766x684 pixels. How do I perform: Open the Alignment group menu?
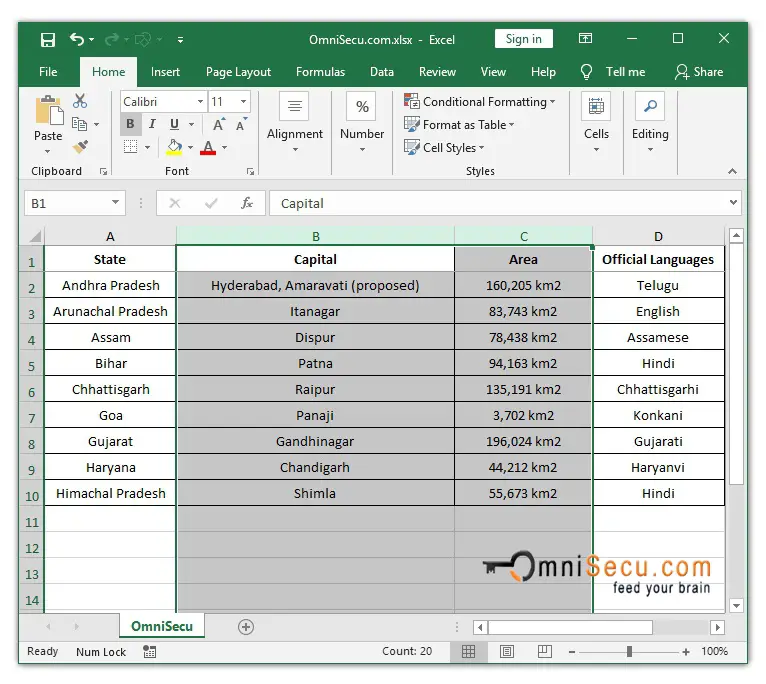[x=295, y=123]
